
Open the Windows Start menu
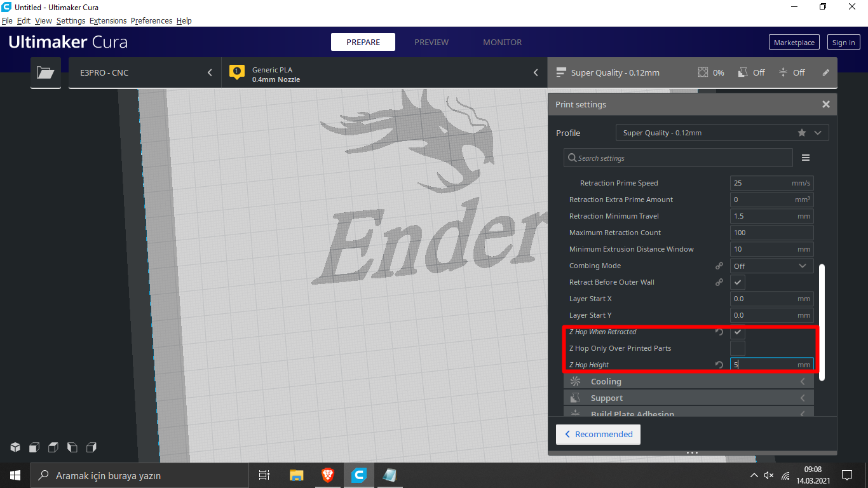(x=15, y=475)
